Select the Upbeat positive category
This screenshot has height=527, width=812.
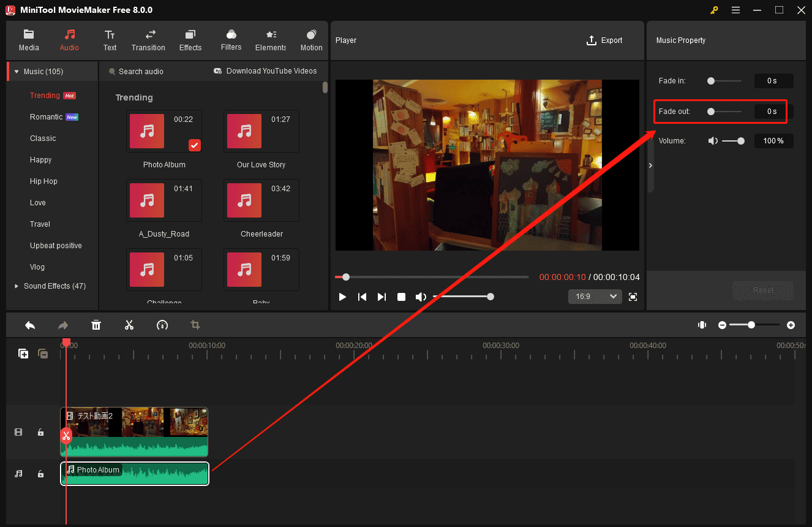pos(56,246)
